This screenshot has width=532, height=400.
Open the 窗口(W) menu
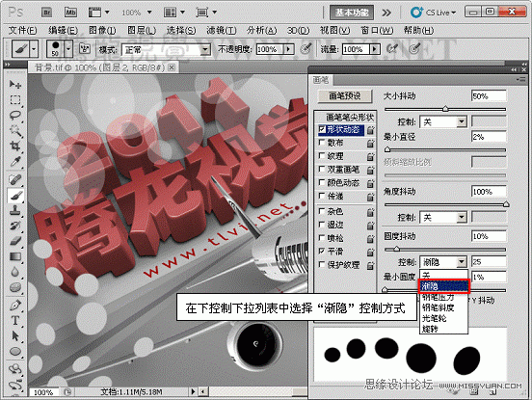pyautogui.click(x=377, y=31)
